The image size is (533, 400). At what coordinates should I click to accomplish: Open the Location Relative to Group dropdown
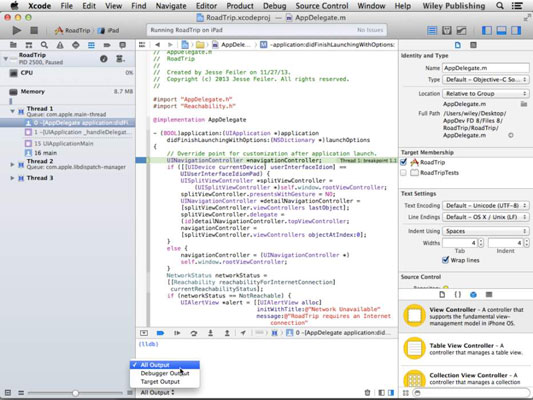click(x=485, y=93)
